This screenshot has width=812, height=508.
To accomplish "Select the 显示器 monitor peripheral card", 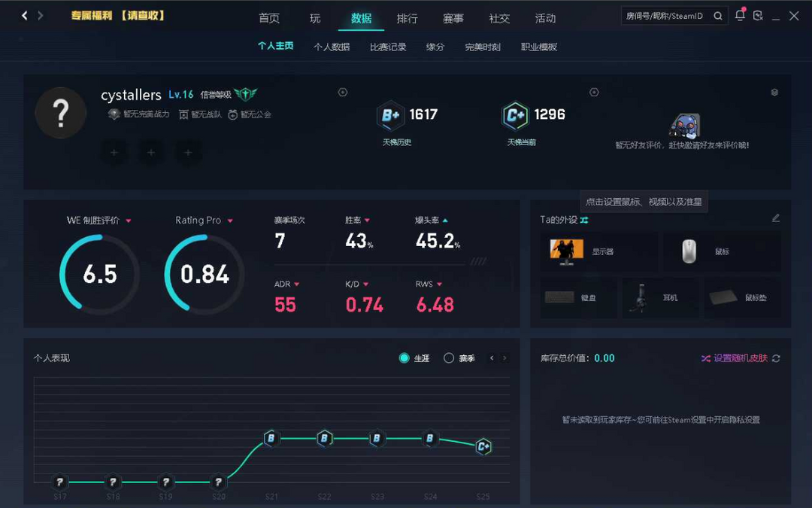I will [x=599, y=252].
